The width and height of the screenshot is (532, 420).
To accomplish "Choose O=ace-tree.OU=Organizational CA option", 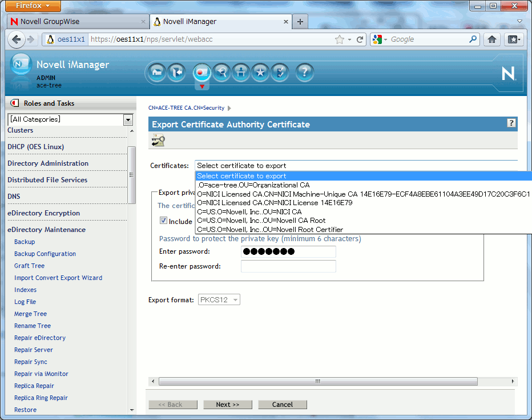I will [x=364, y=185].
